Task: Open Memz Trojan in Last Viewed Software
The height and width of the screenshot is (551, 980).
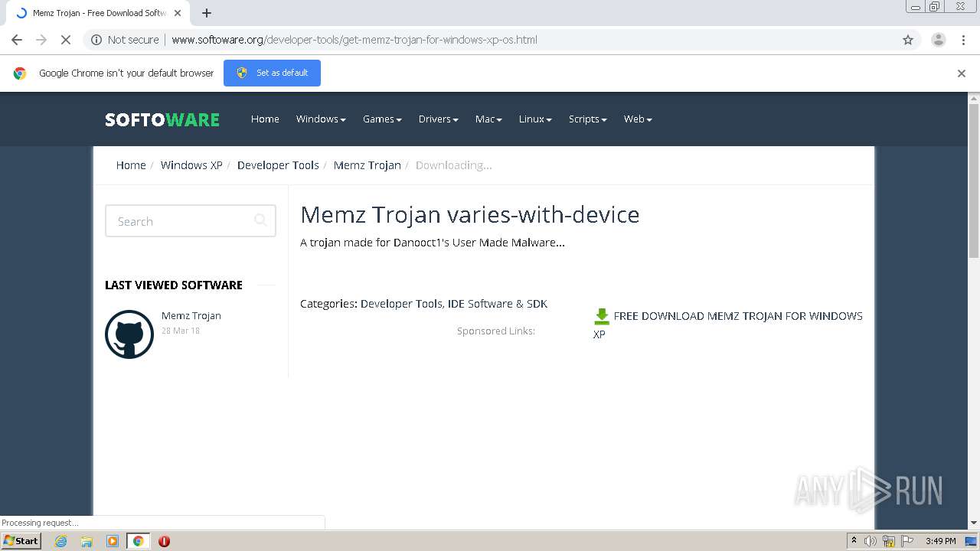Action: 191,315
